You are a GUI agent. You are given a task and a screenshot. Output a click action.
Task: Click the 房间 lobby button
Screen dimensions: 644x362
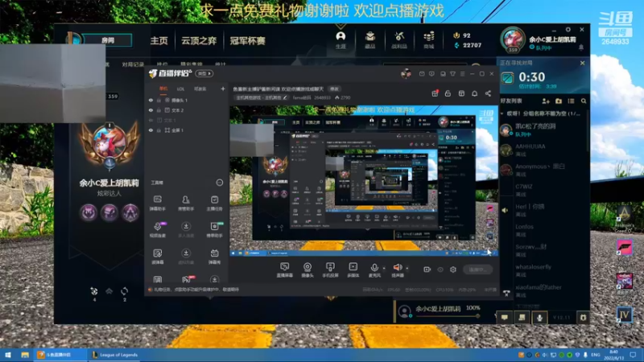click(x=108, y=40)
